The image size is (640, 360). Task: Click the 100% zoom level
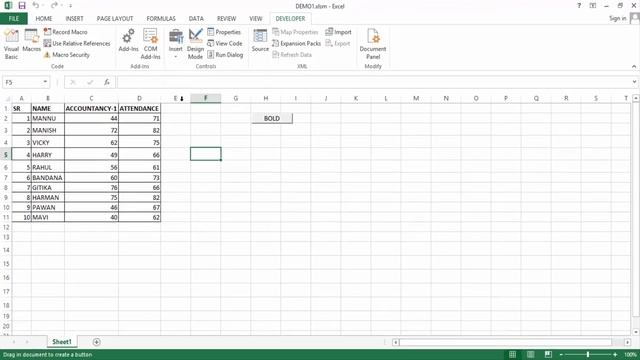click(x=630, y=355)
